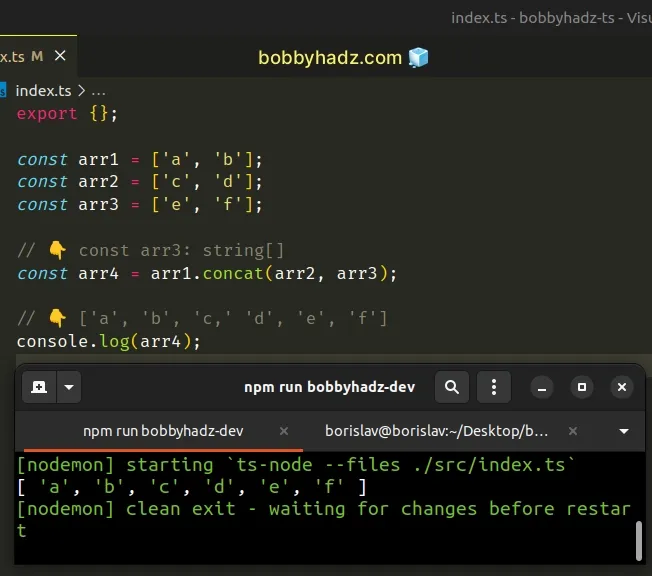This screenshot has width=652, height=576.
Task: Select the index.ts editor tab
Action: 37,56
